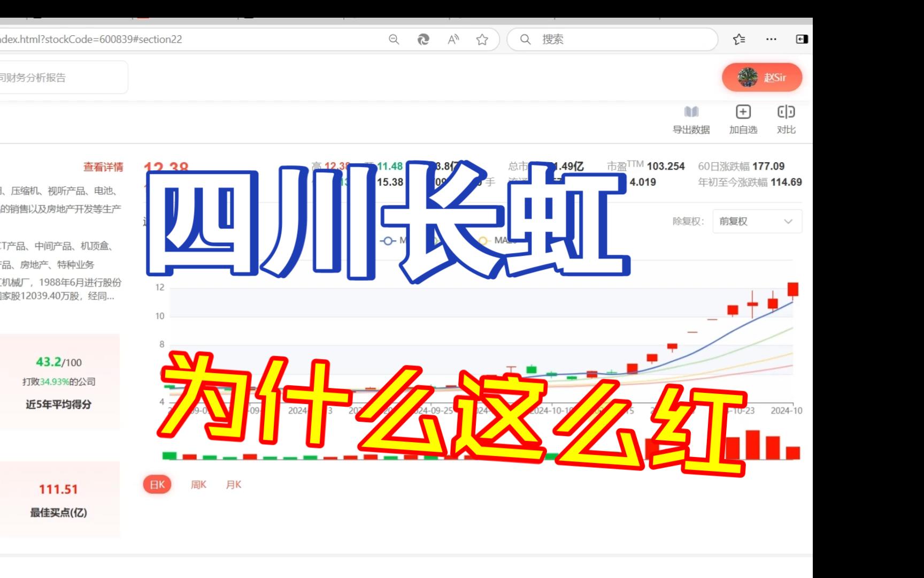Click the search magnifier icon
The image size is (924, 578).
tap(526, 39)
